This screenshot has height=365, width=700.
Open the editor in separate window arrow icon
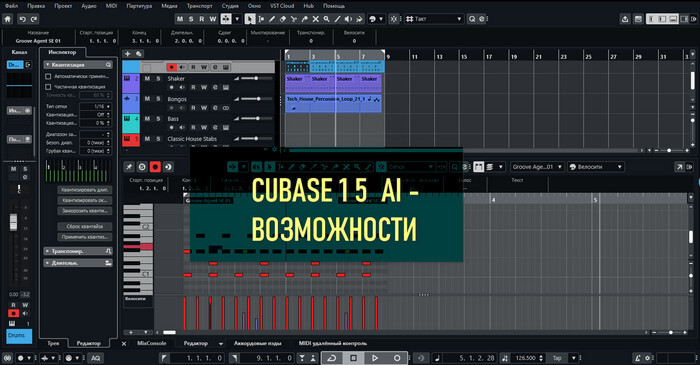point(679,167)
